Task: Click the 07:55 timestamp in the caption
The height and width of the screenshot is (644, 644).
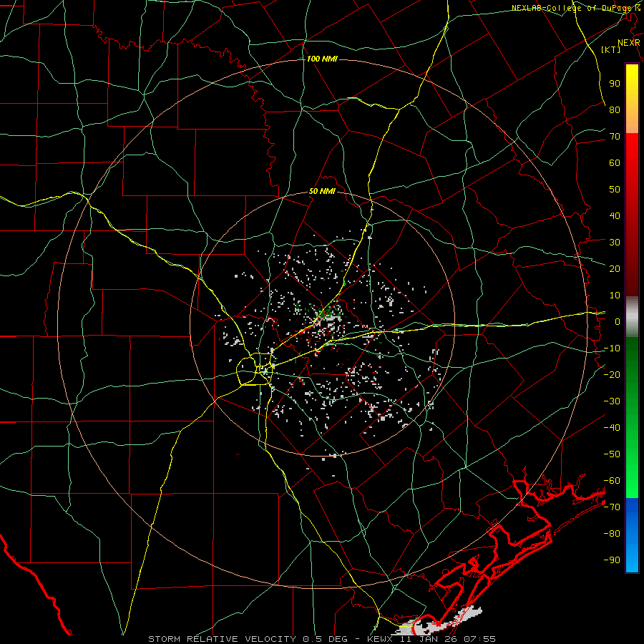Action: 480,639
